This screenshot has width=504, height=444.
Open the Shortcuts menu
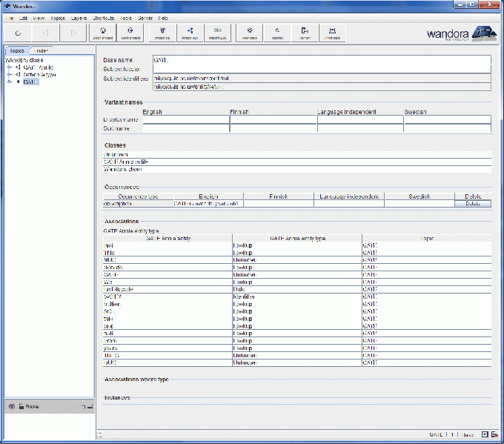click(x=104, y=17)
